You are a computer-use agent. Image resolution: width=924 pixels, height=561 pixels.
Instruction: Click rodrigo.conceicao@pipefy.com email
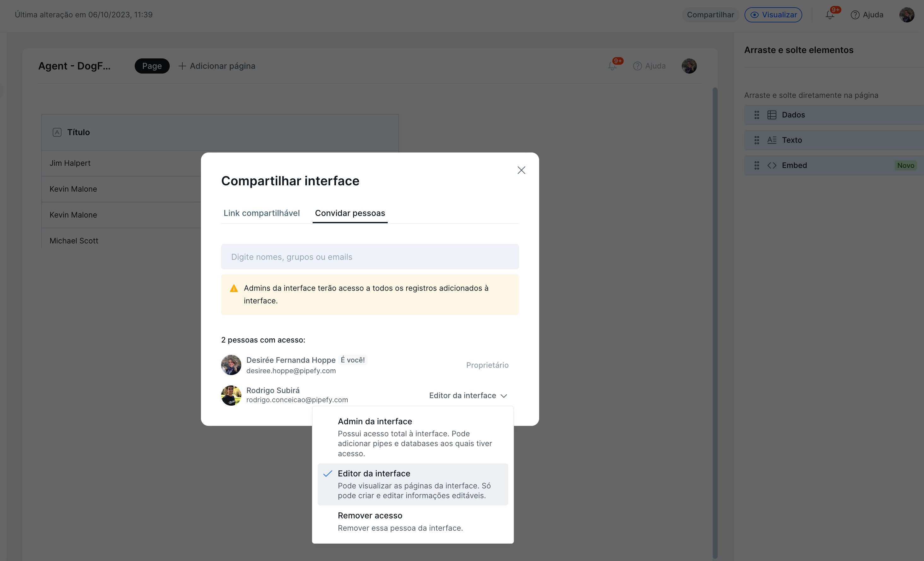coord(297,400)
